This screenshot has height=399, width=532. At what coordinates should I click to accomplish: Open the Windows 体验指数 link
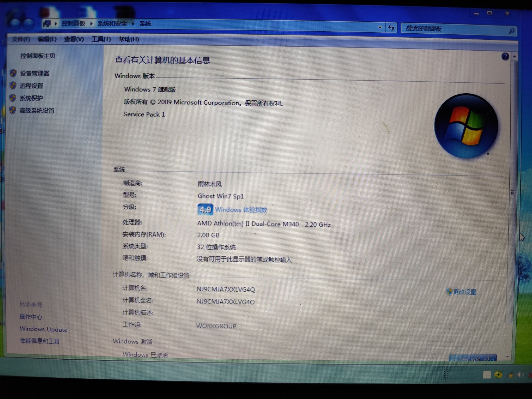click(241, 210)
